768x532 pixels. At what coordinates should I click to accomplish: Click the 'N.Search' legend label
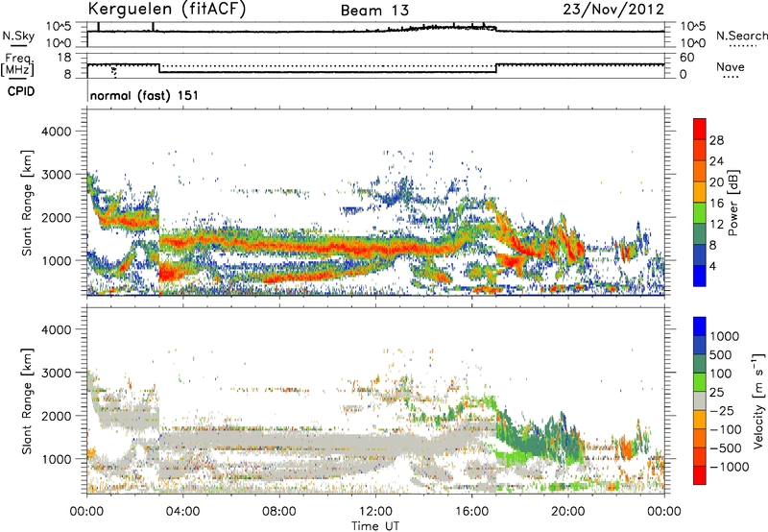click(741, 36)
